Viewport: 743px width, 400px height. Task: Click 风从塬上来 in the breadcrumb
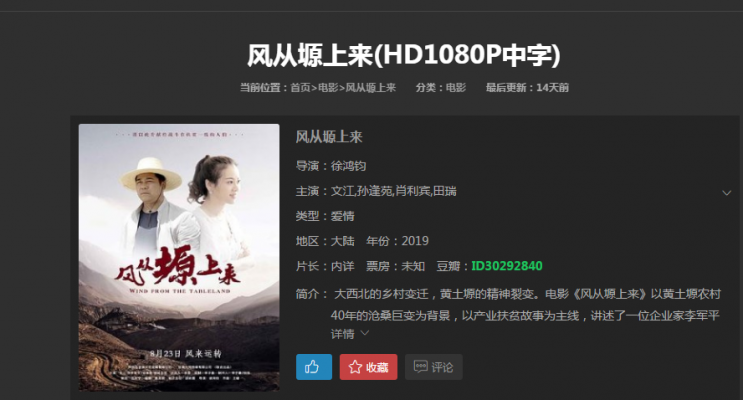pos(371,88)
